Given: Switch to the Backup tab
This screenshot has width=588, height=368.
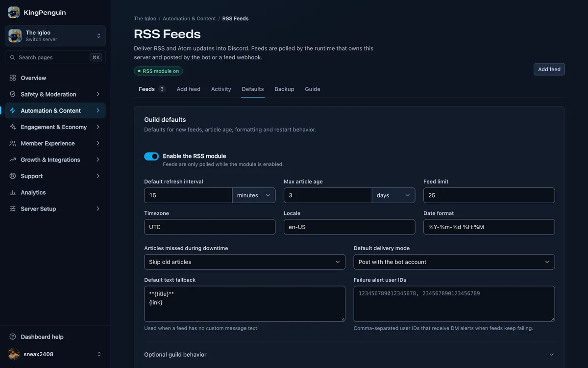Looking at the screenshot, I should 284,89.
